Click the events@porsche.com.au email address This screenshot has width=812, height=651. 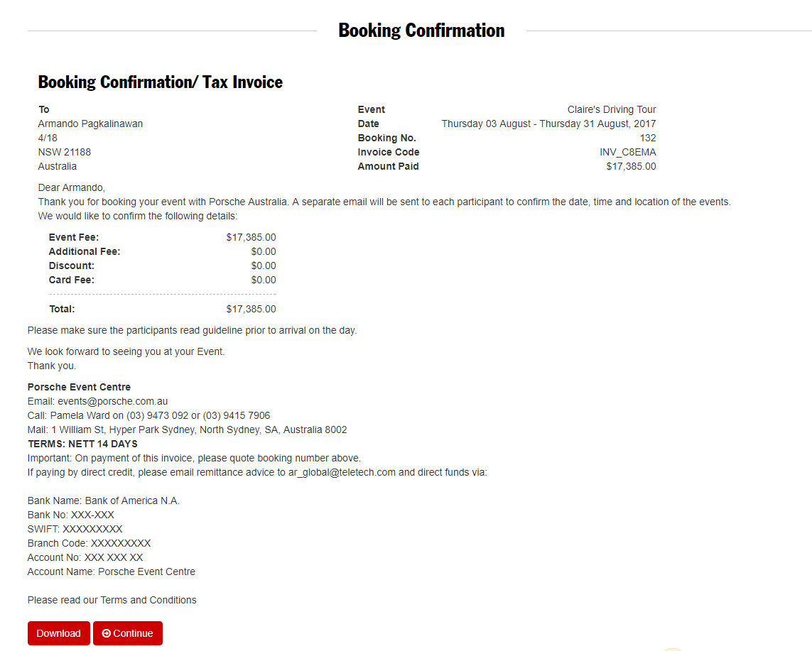click(112, 401)
